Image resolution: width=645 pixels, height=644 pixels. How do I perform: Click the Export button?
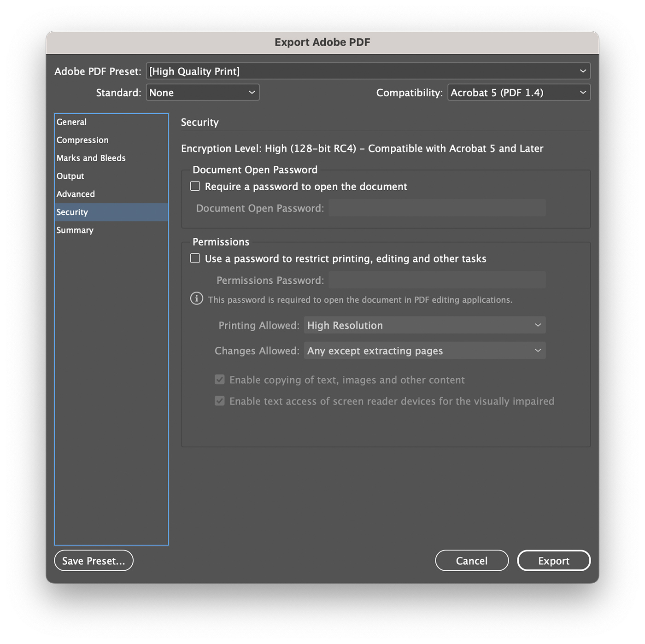click(x=554, y=561)
